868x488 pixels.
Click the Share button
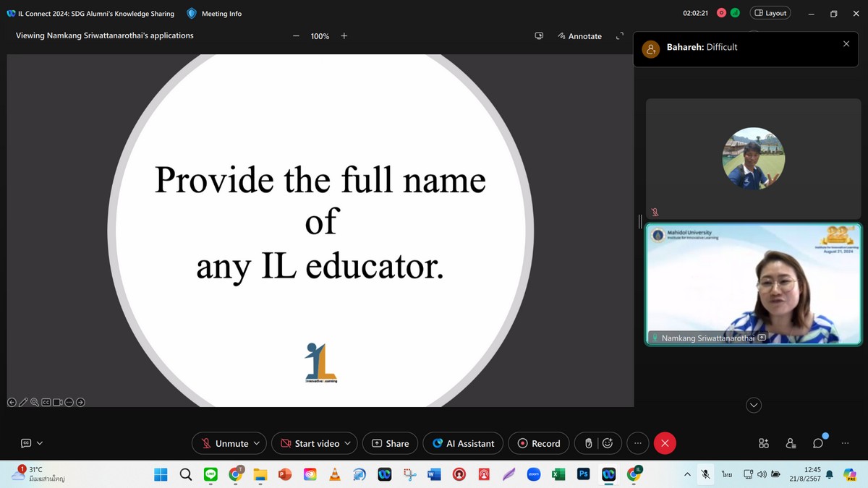390,443
